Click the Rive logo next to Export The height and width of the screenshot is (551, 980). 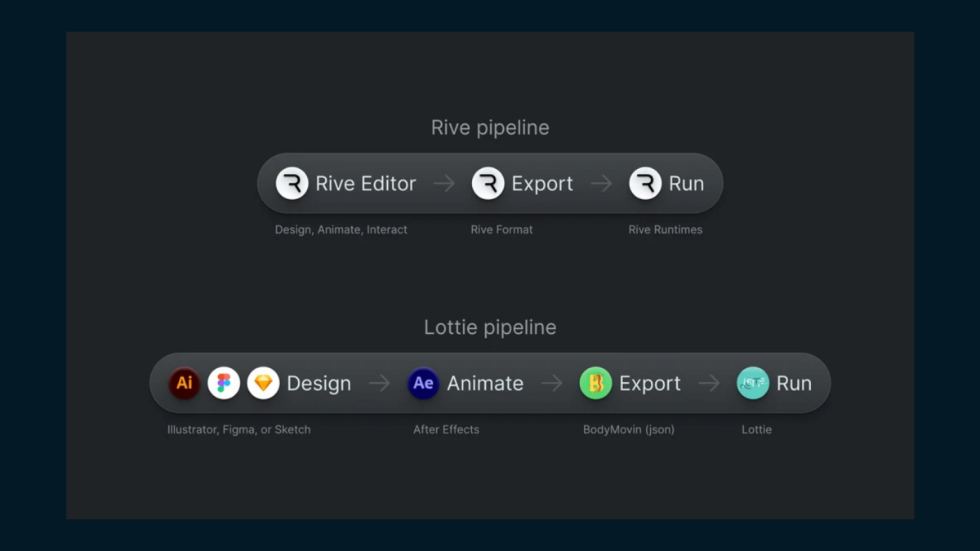(488, 184)
